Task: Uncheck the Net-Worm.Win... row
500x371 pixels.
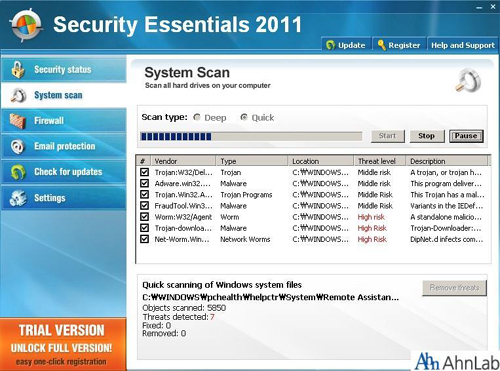Action: pos(144,239)
